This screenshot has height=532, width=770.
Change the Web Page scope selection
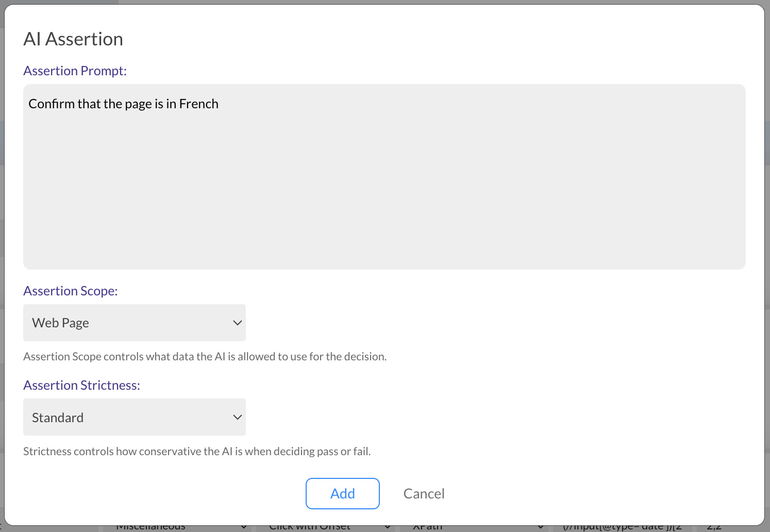click(x=134, y=323)
